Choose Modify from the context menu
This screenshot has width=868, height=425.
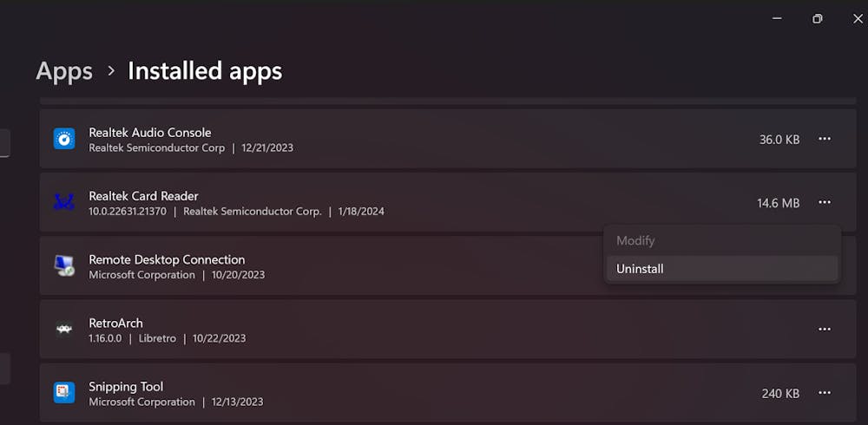coord(635,240)
